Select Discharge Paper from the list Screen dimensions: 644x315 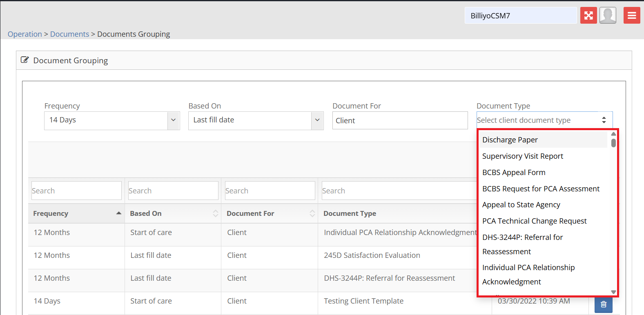click(510, 140)
